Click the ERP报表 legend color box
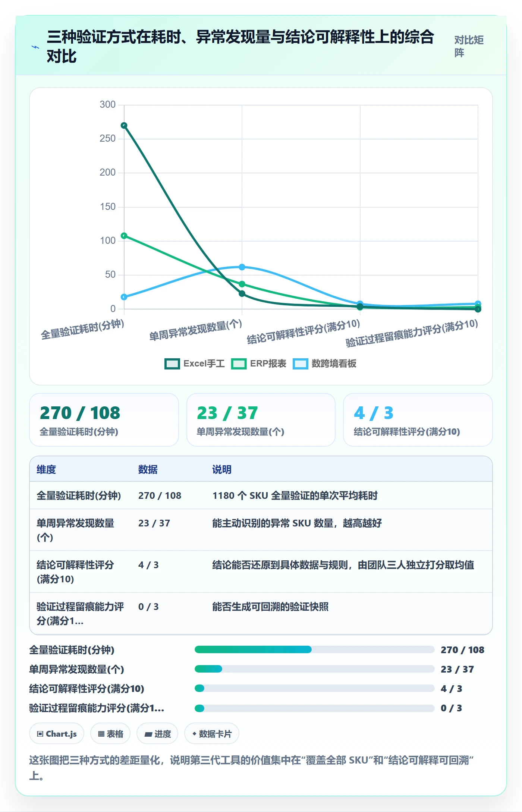The width and height of the screenshot is (522, 812). (x=239, y=364)
